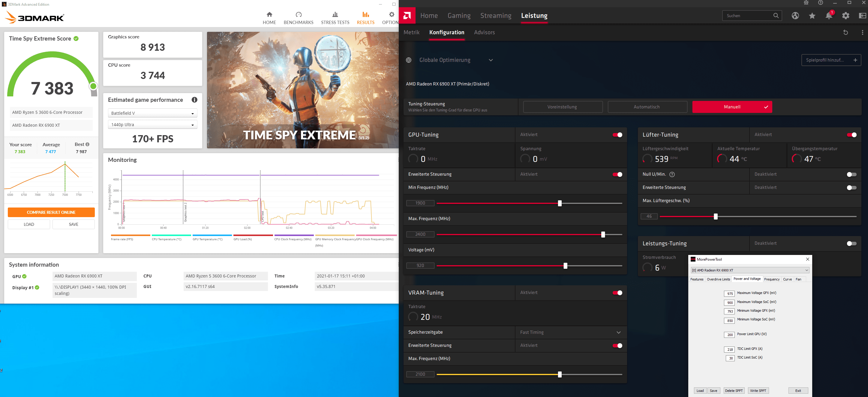Open the three-dot more options menu in Radeon
The height and width of the screenshot is (397, 868).
tap(863, 32)
